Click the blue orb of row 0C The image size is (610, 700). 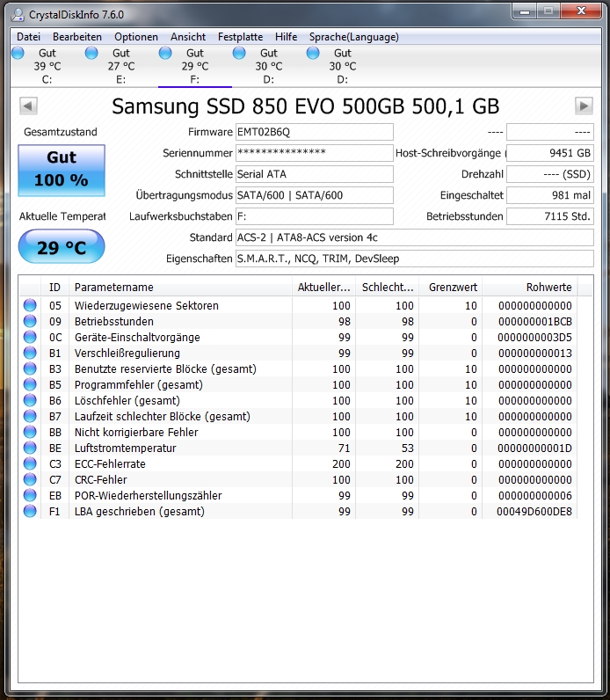pos(30,337)
